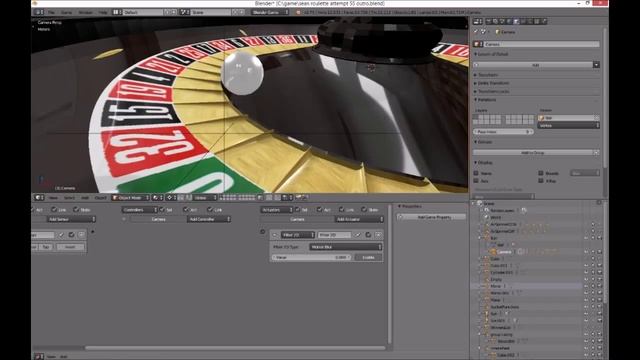This screenshot has height=360, width=640.
Task: Open the View menu in 3D viewport header
Action: coord(53,198)
